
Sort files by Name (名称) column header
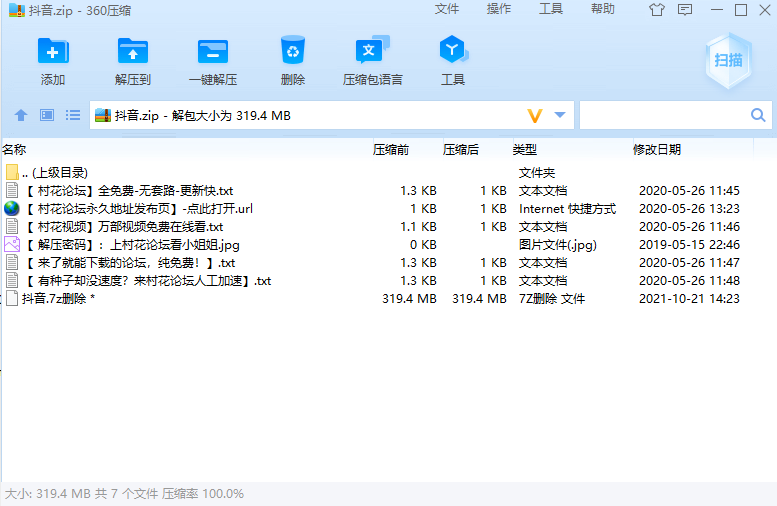click(14, 150)
